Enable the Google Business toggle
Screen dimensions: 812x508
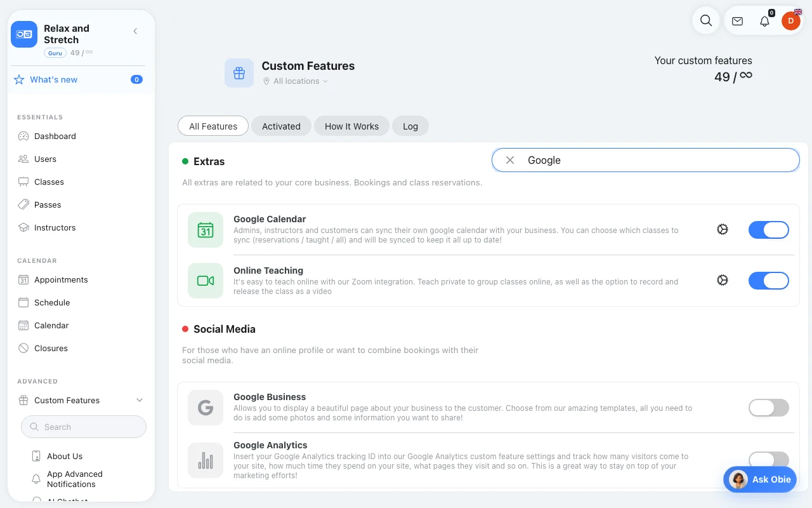click(x=769, y=408)
